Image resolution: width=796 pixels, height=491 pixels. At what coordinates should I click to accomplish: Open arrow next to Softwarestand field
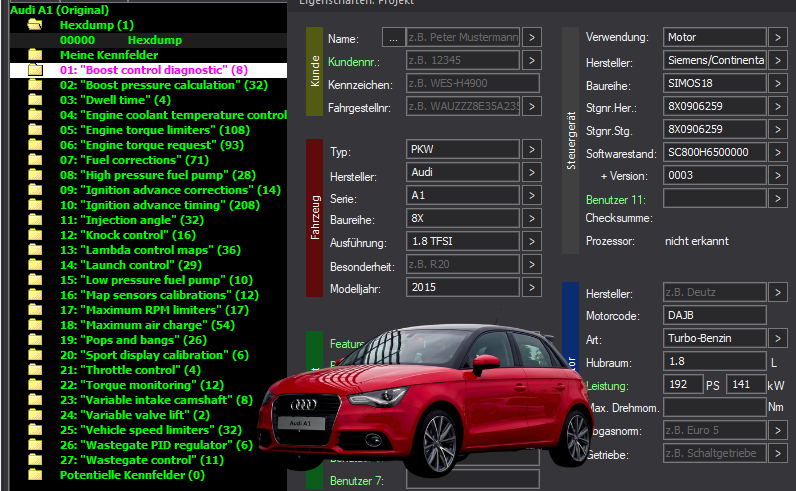pos(778,152)
